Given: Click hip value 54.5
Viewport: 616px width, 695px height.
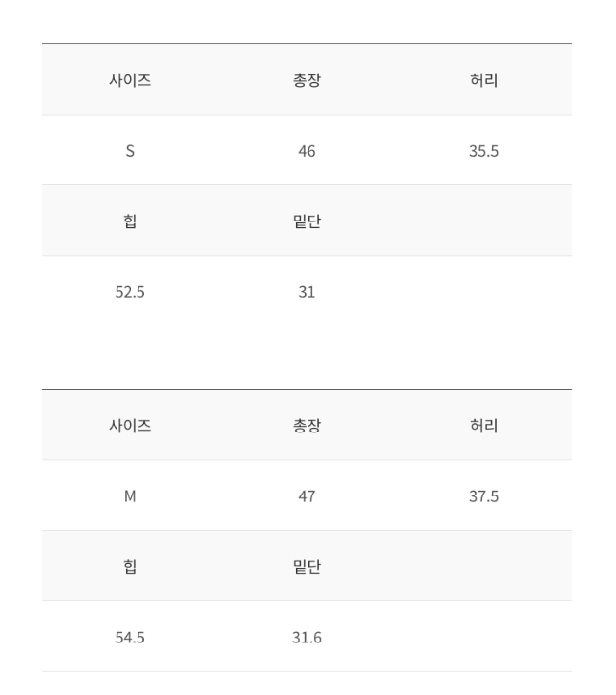Looking at the screenshot, I should click(x=130, y=638).
